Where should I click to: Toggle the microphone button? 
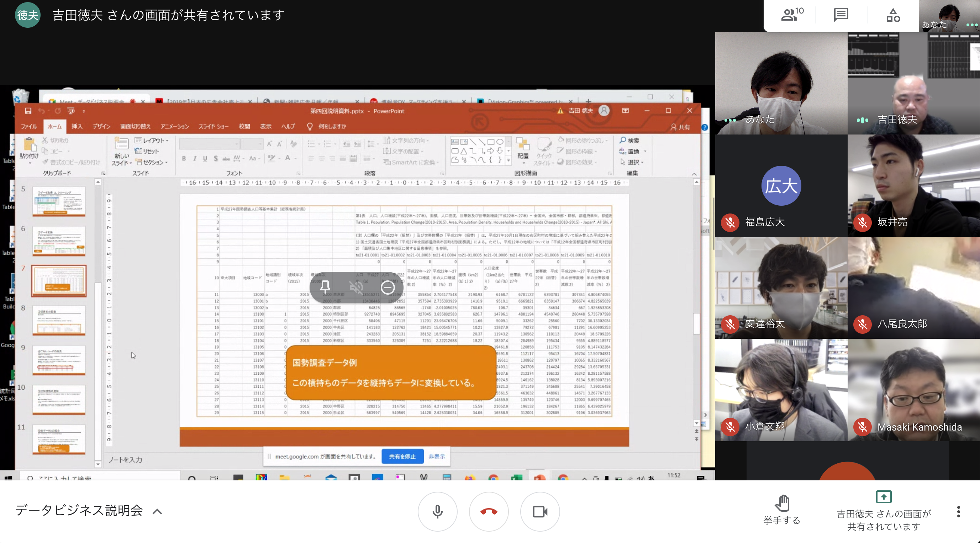tap(437, 511)
